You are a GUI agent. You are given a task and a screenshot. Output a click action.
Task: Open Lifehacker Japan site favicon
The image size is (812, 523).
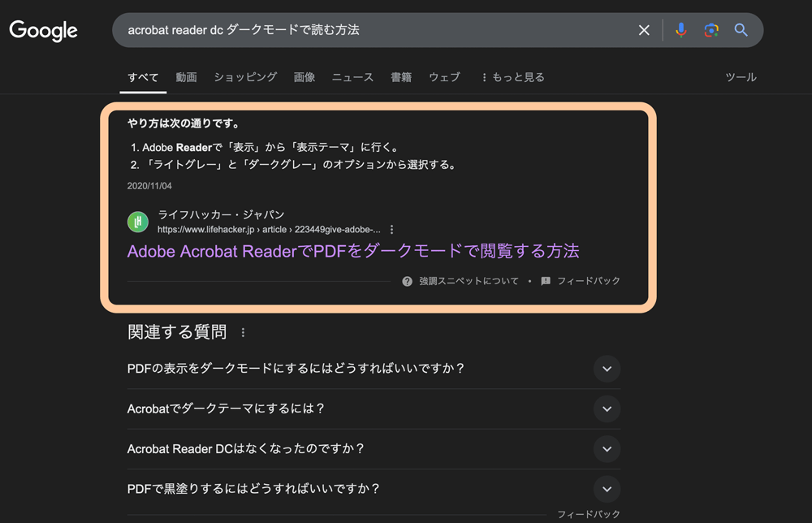(x=138, y=223)
